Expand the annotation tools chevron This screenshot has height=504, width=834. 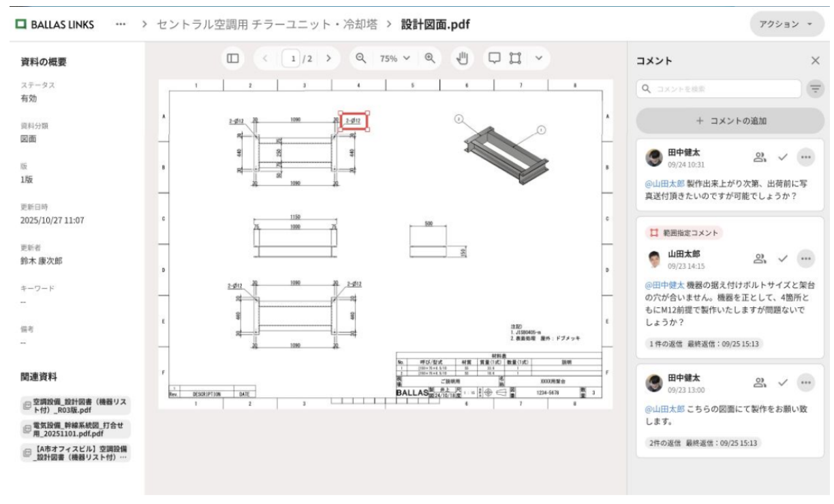pos(540,59)
